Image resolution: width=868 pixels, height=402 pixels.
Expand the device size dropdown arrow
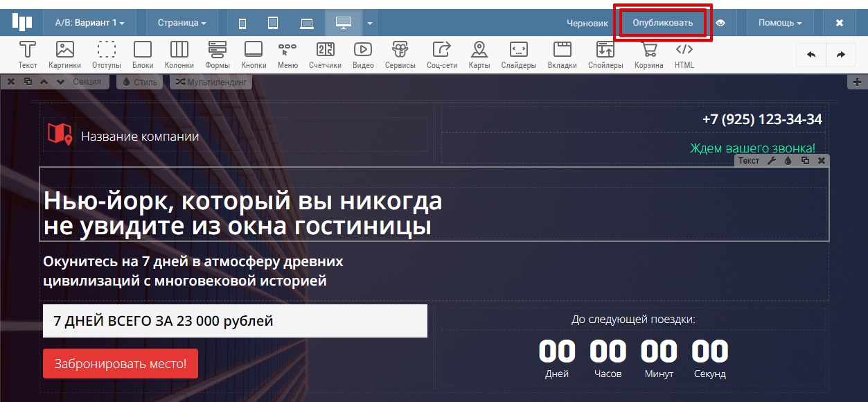[x=370, y=23]
